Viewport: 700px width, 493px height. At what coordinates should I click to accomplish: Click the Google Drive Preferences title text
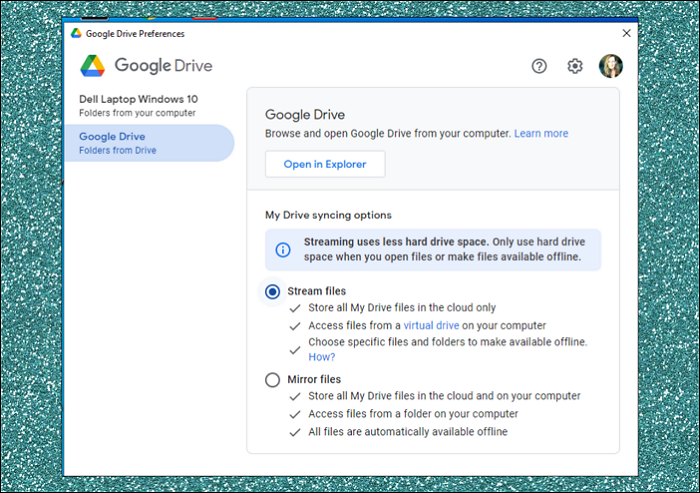pos(135,34)
